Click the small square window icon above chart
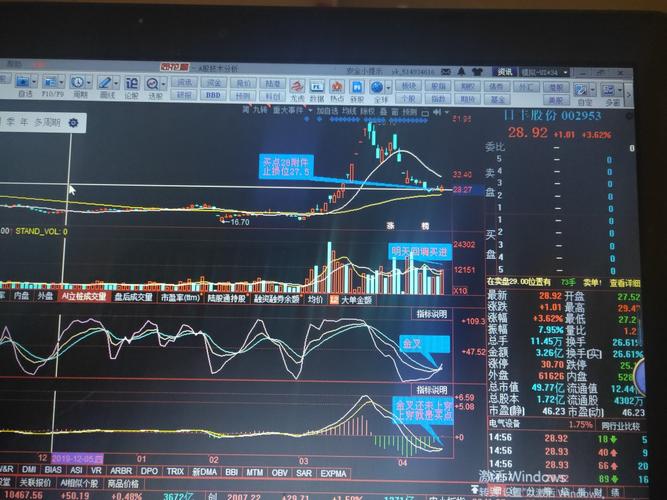The width and height of the screenshot is (667, 500). pos(425,113)
